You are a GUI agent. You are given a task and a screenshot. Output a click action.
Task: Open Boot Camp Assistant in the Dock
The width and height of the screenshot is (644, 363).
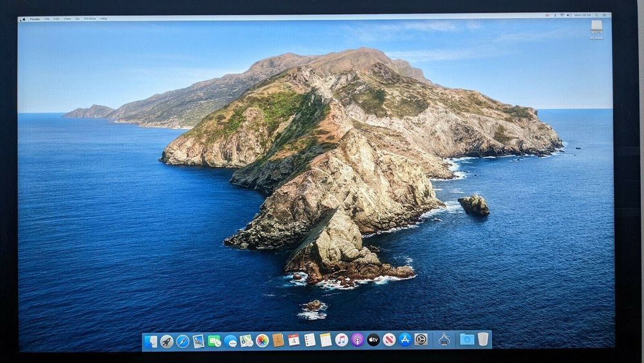pos(444,339)
